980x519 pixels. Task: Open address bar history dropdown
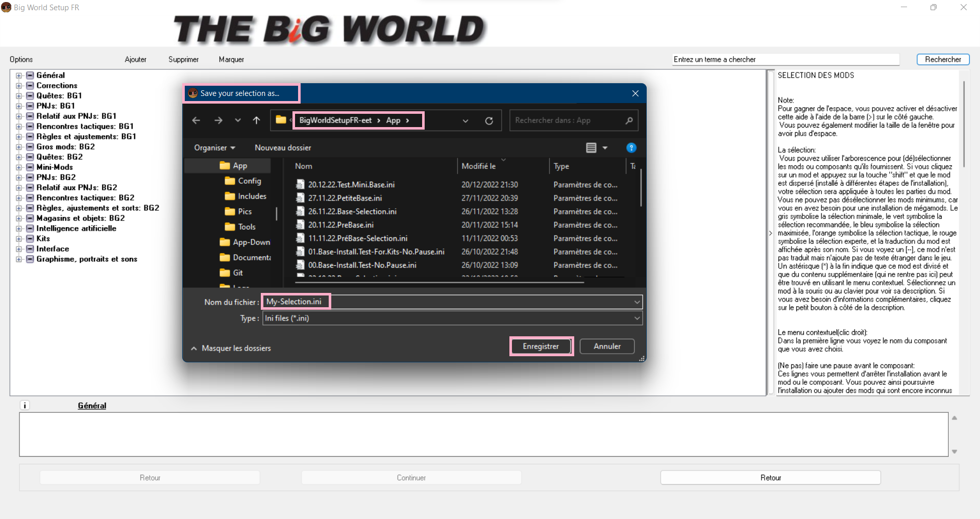[465, 121]
